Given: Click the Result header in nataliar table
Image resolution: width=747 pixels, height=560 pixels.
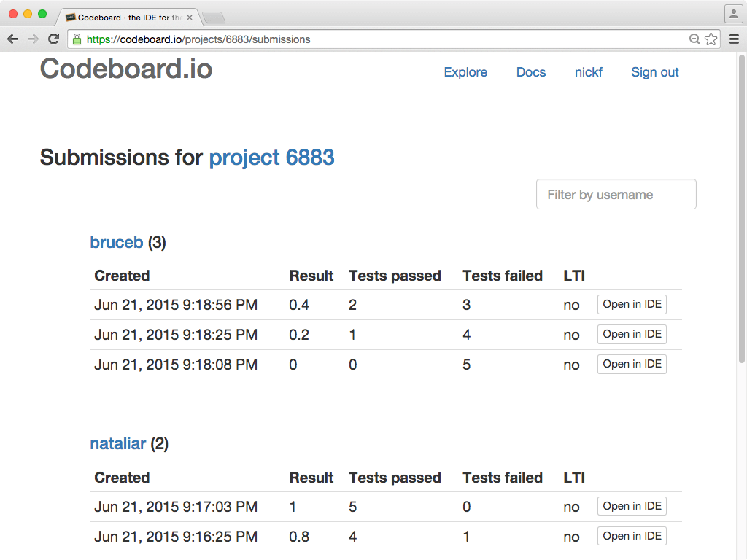Looking at the screenshot, I should 311,478.
